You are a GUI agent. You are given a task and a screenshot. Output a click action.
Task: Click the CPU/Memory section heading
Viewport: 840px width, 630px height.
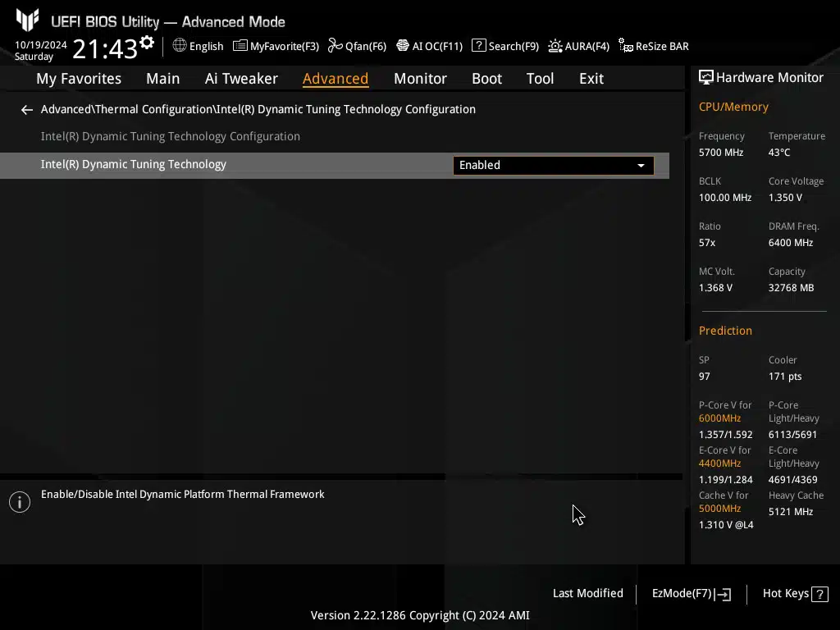coord(733,107)
